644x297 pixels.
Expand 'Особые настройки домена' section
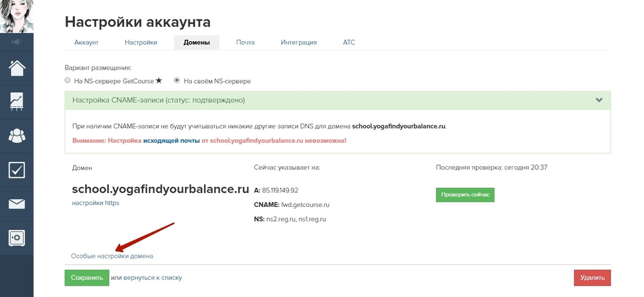point(112,256)
